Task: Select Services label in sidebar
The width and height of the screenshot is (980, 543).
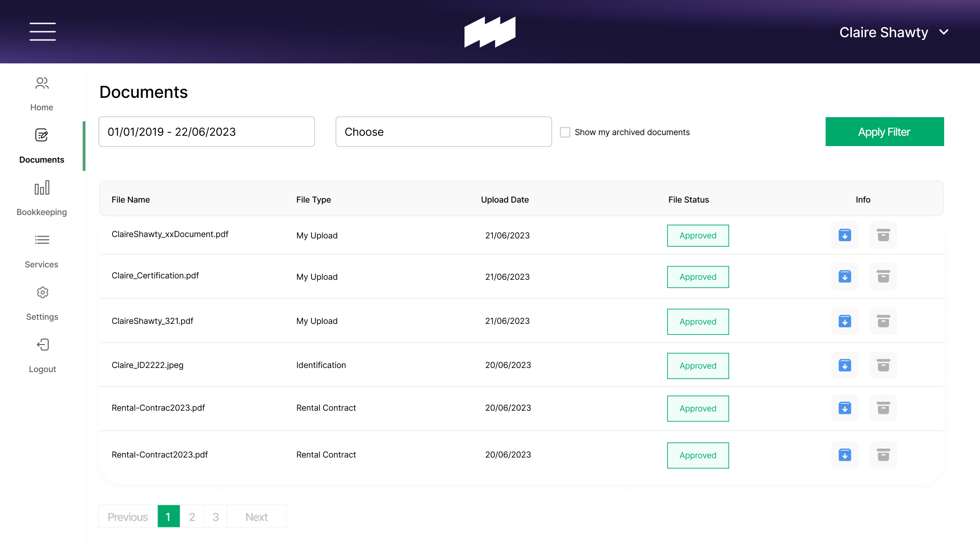Action: 42,265
